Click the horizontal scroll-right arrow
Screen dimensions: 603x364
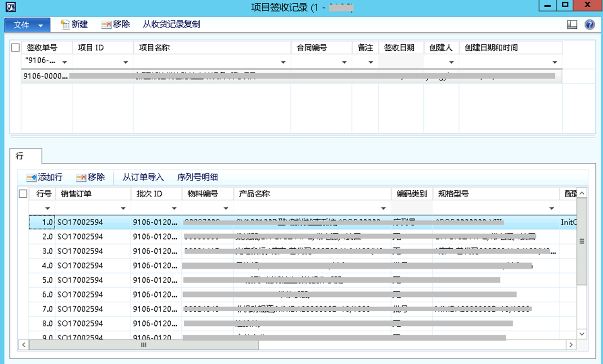pos(571,345)
